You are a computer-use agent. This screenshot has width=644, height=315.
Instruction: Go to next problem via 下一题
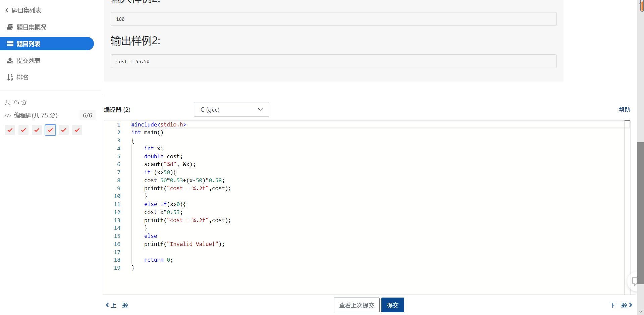coord(621,305)
